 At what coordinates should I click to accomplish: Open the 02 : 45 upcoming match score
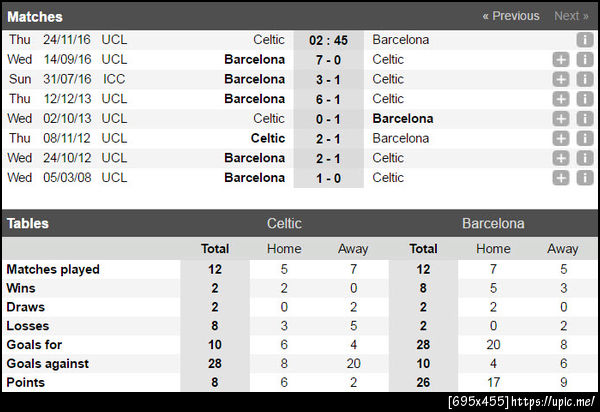328,40
